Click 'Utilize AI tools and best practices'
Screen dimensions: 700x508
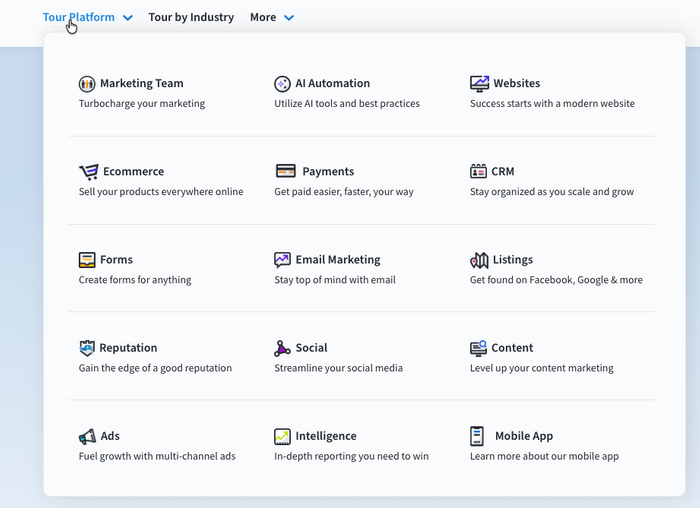pyautogui.click(x=347, y=104)
